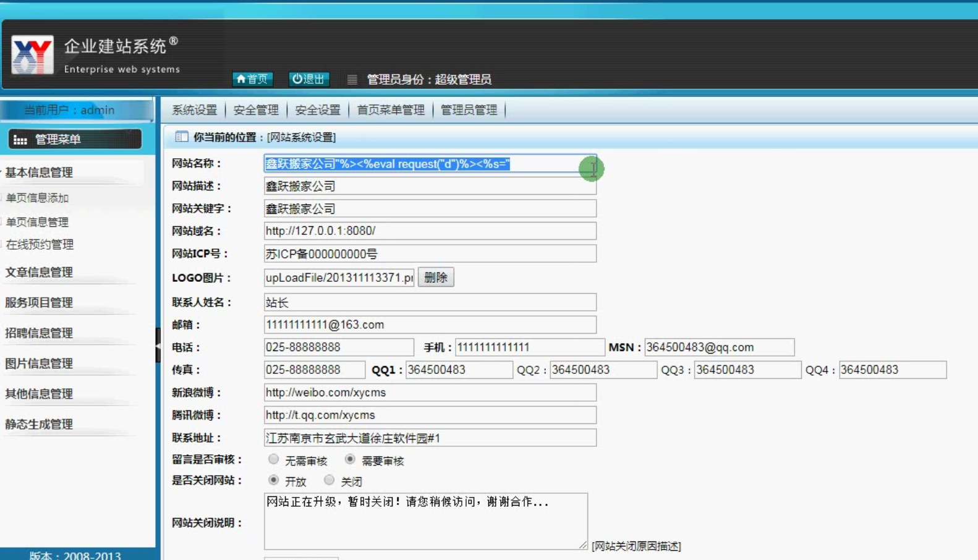Screen dimensions: 978x560
Task: Click the QQ4 input field
Action: tap(893, 370)
